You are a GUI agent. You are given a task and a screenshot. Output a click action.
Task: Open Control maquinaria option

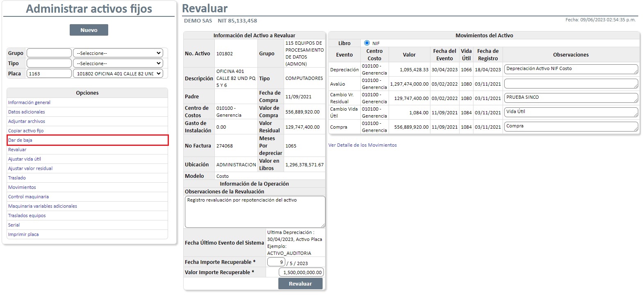[x=28, y=197]
